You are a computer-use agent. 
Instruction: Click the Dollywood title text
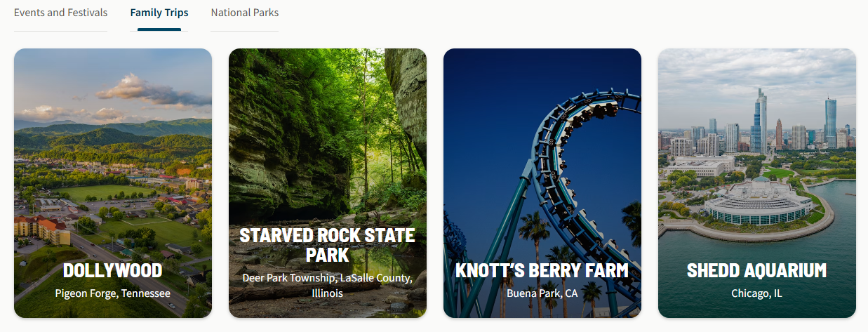coord(113,270)
